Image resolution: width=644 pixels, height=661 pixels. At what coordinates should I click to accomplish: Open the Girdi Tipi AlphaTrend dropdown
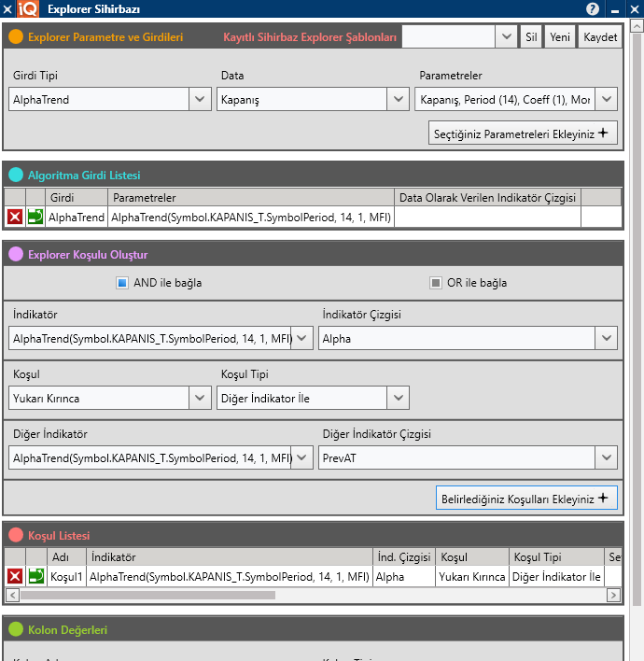200,99
